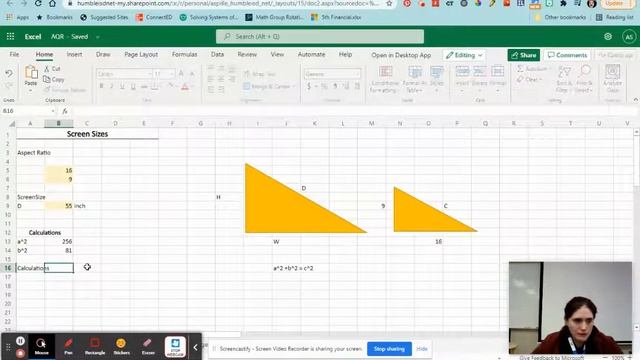This screenshot has width=640, height=360.
Task: Select cell containing 55 in ScreenSize row
Action: pyautogui.click(x=59, y=206)
